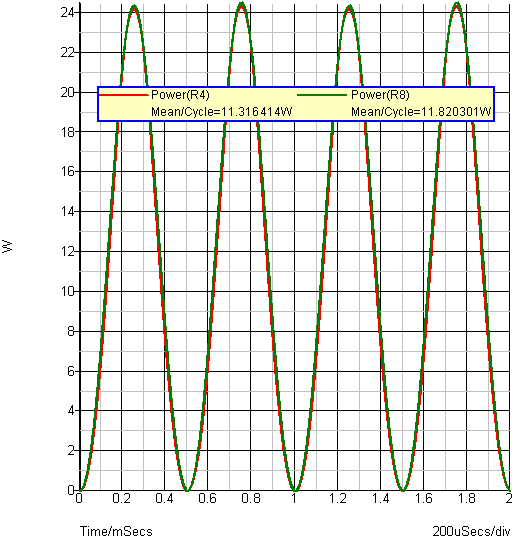
Task: Click the W y-axis unit label
Action: point(7,246)
